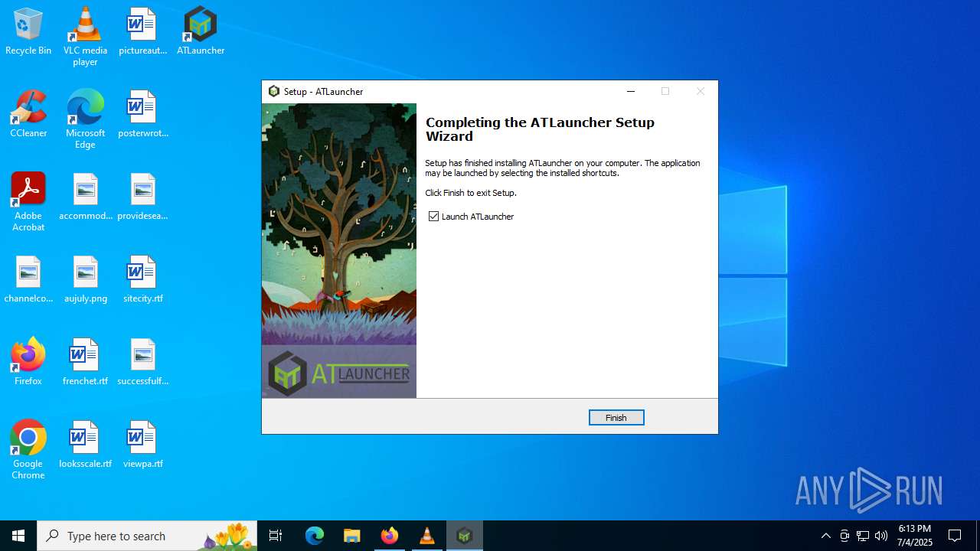Screen dimensions: 980x551
Task: Select Adobe Acrobat desktop shortcut
Action: click(x=28, y=202)
